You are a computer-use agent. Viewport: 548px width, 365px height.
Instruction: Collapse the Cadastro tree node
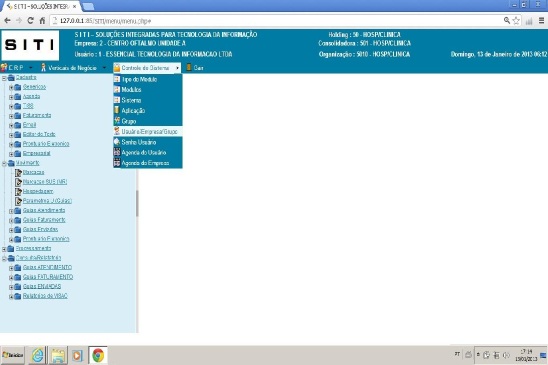tap(4, 78)
